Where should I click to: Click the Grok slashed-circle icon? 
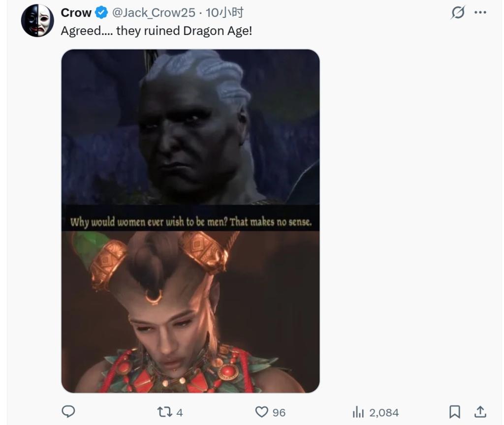(458, 13)
